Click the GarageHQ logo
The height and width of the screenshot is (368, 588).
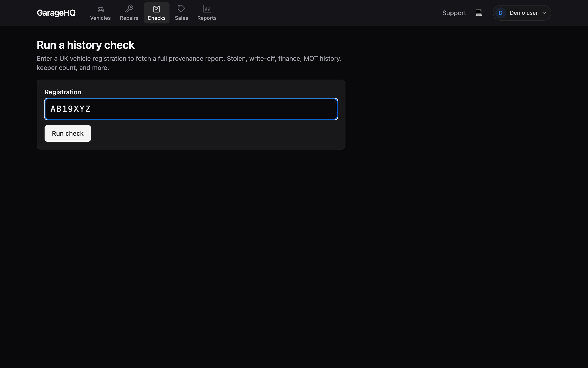[x=56, y=13]
